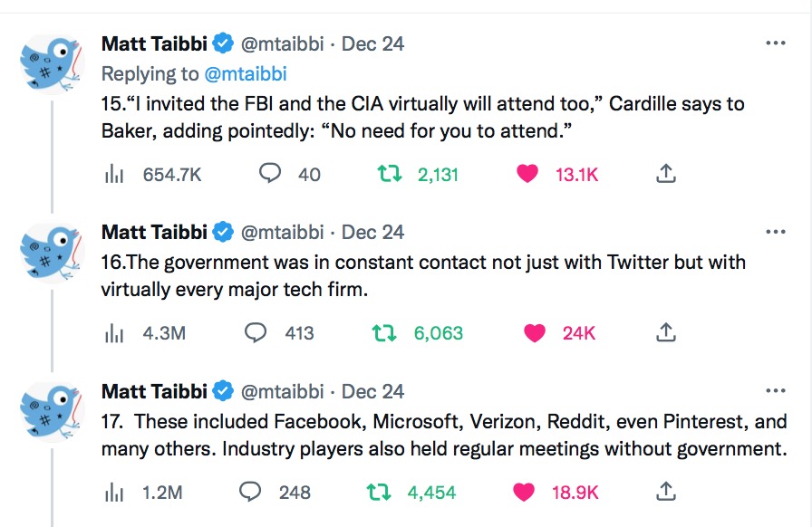This screenshot has width=812, height=527.
Task: View analytics icon for tweet 15
Action: [x=114, y=175]
